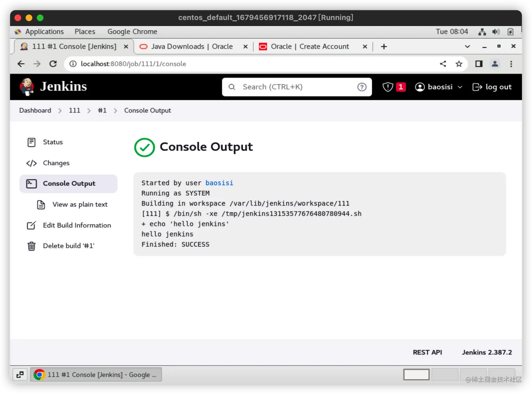Expand the Dashboard breadcrumb chevron
Screen dimensions: 532x393
point(60,111)
